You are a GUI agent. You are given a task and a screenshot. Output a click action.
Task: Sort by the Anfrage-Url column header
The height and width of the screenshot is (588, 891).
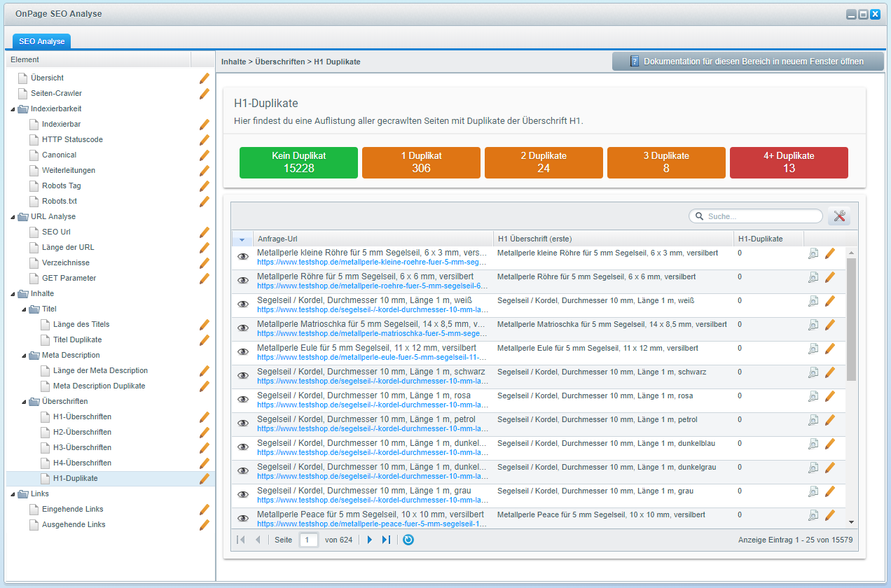coord(373,239)
